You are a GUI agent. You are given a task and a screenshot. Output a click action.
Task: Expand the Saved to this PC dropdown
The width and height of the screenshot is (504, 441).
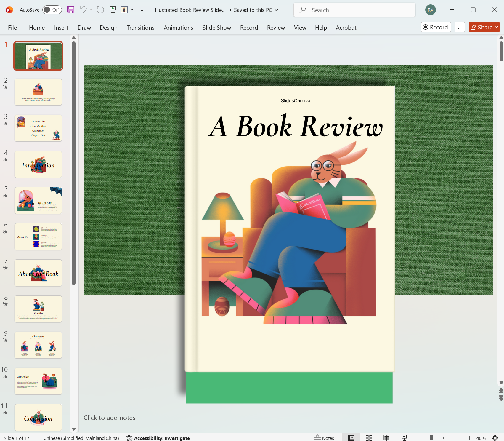click(x=276, y=10)
